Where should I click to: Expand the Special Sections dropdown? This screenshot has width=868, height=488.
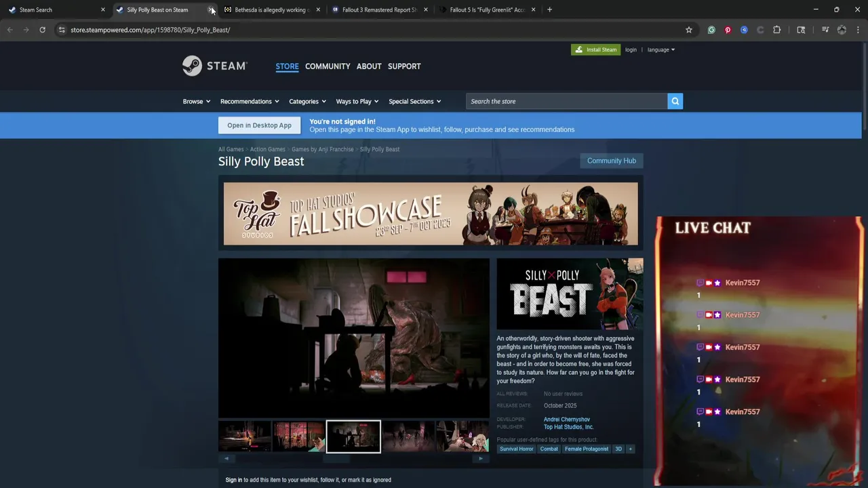point(415,101)
